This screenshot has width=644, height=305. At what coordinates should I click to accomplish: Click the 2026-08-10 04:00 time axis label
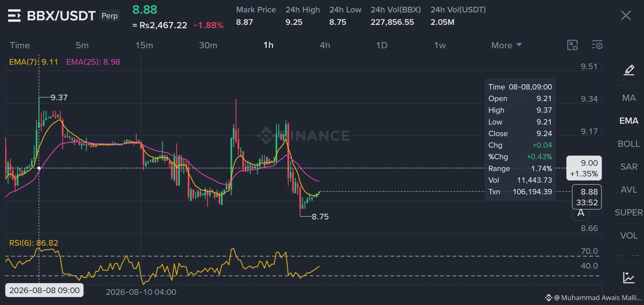pyautogui.click(x=141, y=292)
